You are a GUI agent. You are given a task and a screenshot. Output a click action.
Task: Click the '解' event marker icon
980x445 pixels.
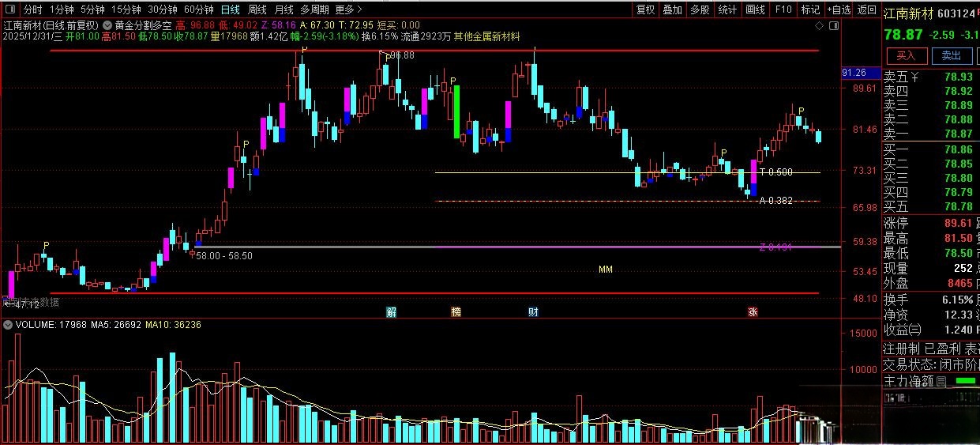pos(391,311)
